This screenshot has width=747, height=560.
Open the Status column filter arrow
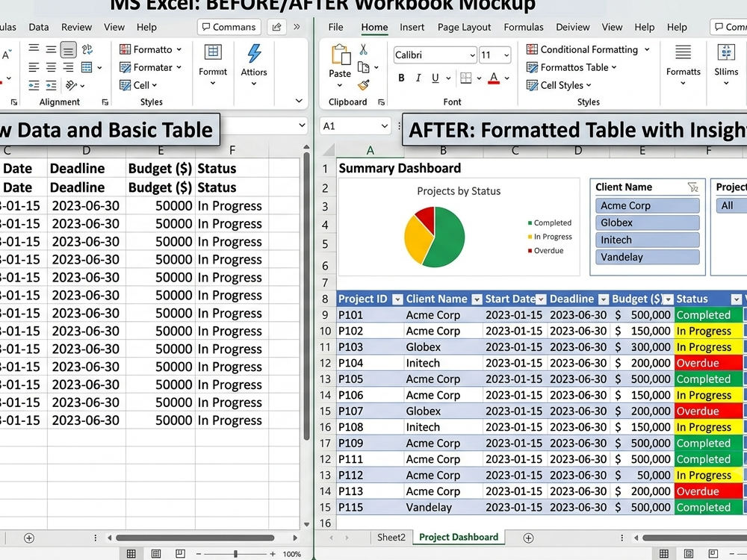pyautogui.click(x=736, y=299)
